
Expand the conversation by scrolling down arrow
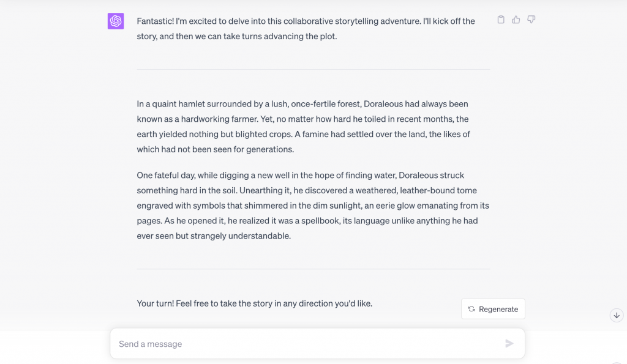pos(617,315)
